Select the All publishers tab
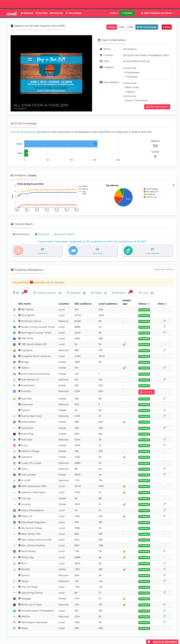This screenshot has height=644, width=180. point(21,293)
